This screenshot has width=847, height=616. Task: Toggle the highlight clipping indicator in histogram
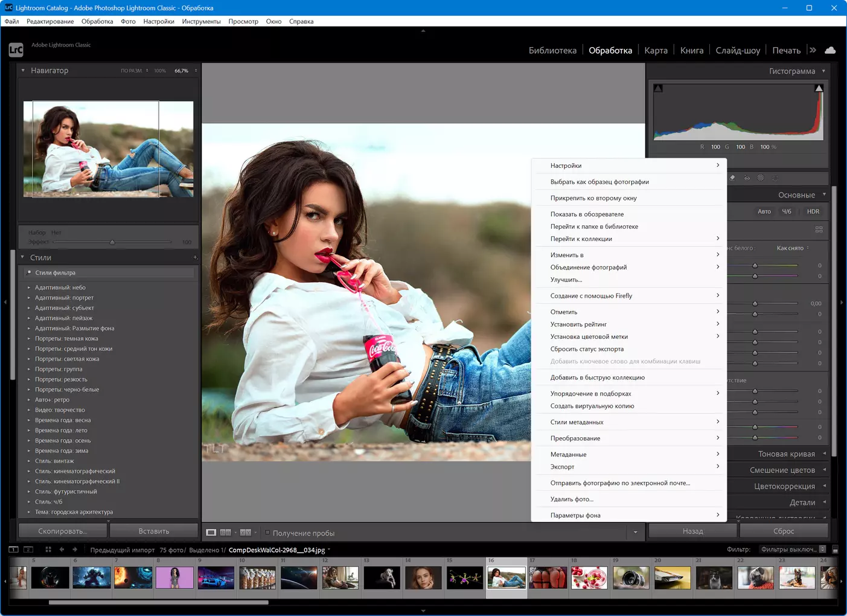[819, 89]
